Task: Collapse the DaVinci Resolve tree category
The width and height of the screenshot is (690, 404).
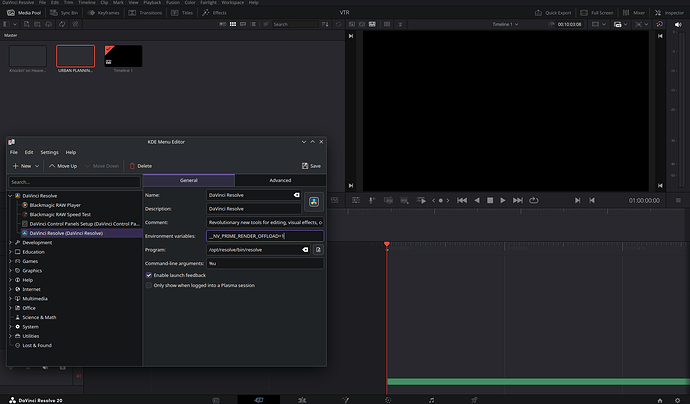Action: coord(11,196)
